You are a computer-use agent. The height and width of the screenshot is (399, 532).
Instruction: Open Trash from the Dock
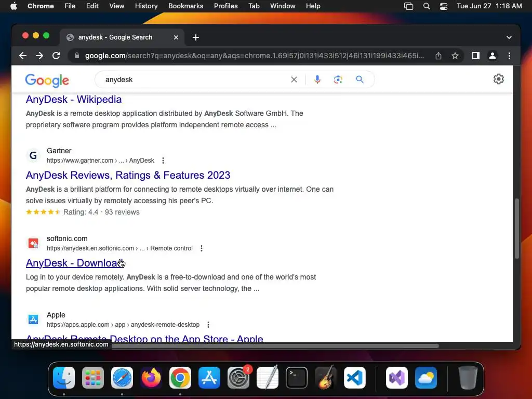pyautogui.click(x=468, y=378)
